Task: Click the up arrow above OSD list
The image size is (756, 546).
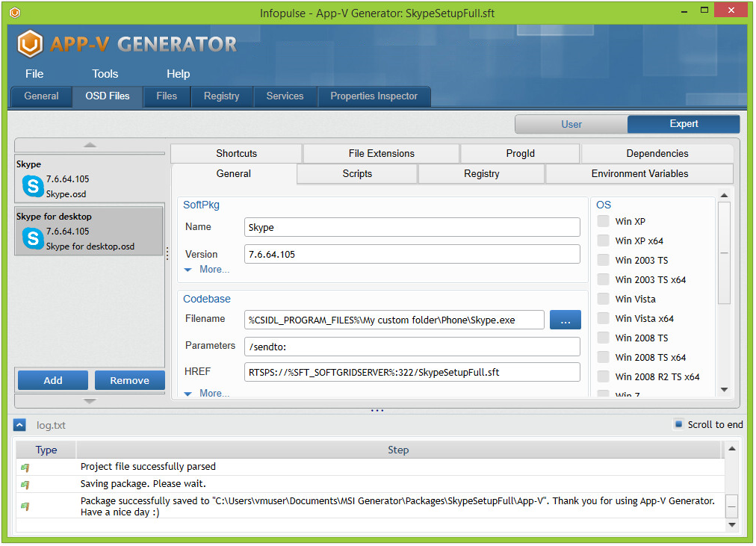Action: click(x=90, y=144)
